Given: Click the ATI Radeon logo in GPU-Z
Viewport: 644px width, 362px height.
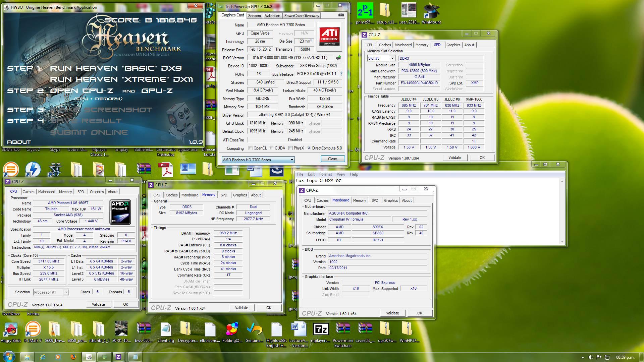Looking at the screenshot, I should pos(329,37).
